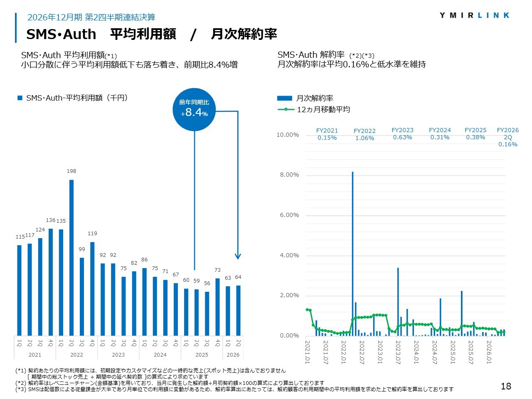Select the FY2024 0.31% annotation
Viewport: 532px width, 399px height.
tap(440, 134)
